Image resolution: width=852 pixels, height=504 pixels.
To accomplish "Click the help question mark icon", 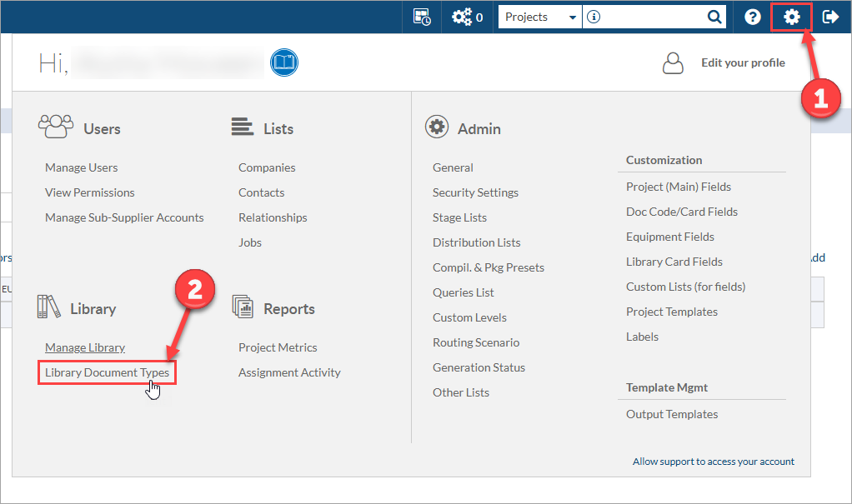I will [x=753, y=17].
